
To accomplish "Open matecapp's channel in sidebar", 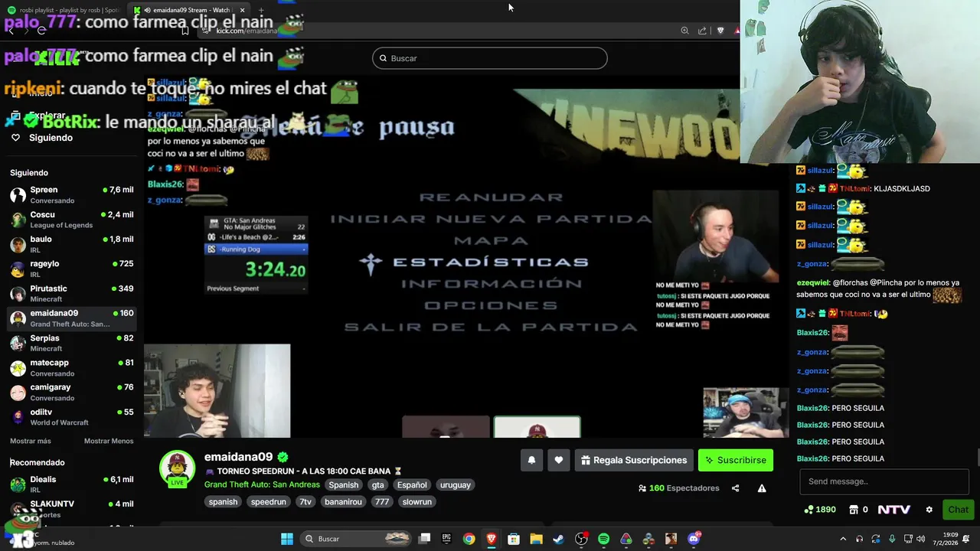I will [x=71, y=367].
